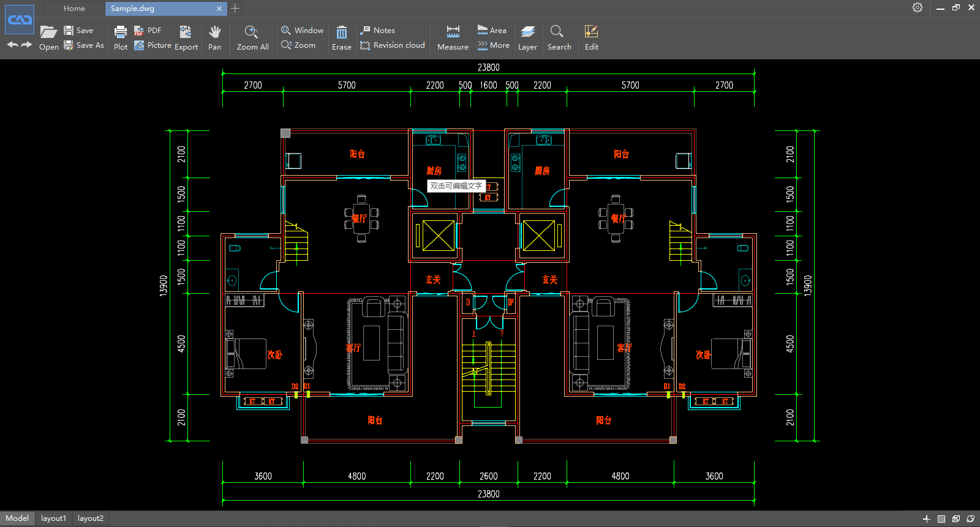Open a new tab with plus button
Image resolution: width=980 pixels, height=527 pixels.
(235, 9)
